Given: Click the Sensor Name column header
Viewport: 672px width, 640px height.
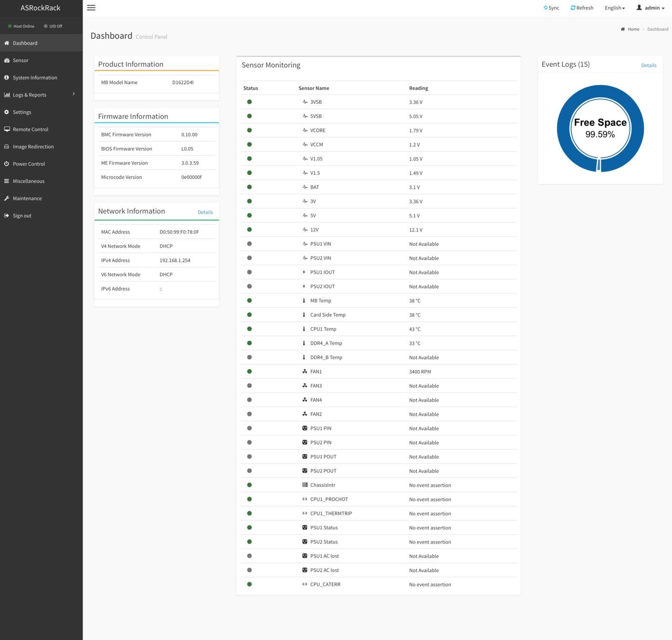Looking at the screenshot, I should [314, 88].
